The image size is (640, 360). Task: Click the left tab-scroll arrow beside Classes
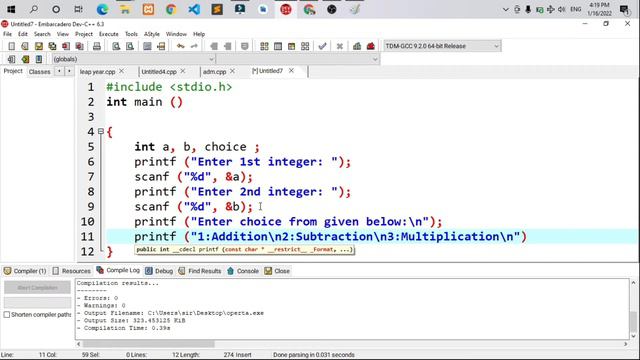60,71
